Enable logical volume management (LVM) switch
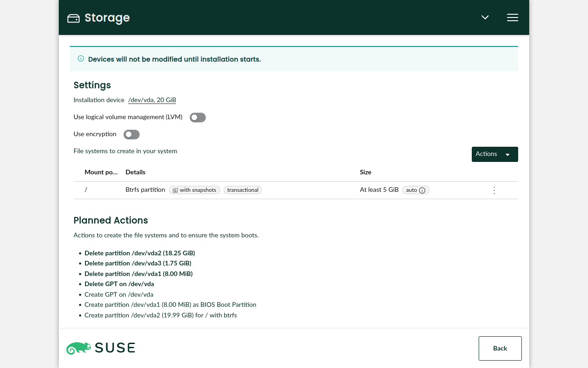This screenshot has height=368, width=588. coord(198,118)
